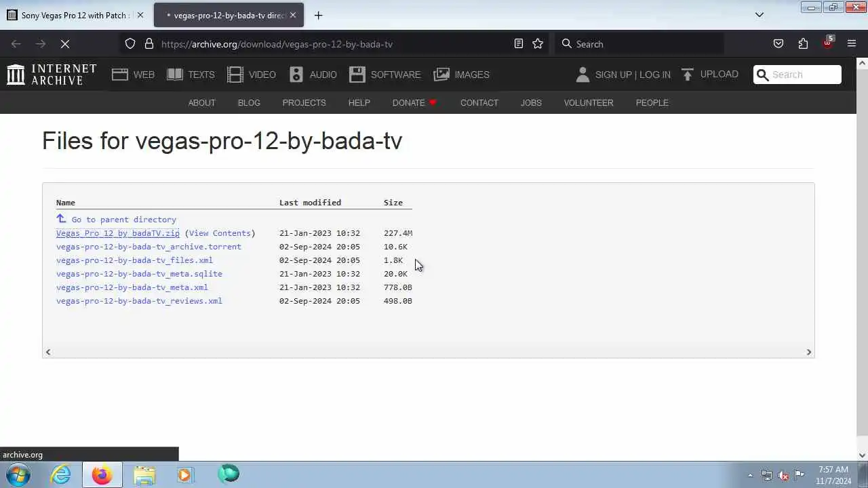Click the Firefox back arrow
Viewport: 868px width, 488px height.
tap(16, 44)
